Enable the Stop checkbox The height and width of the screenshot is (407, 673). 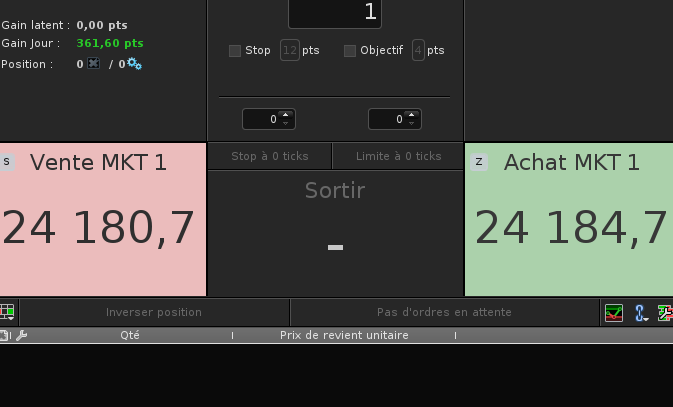pyautogui.click(x=235, y=50)
